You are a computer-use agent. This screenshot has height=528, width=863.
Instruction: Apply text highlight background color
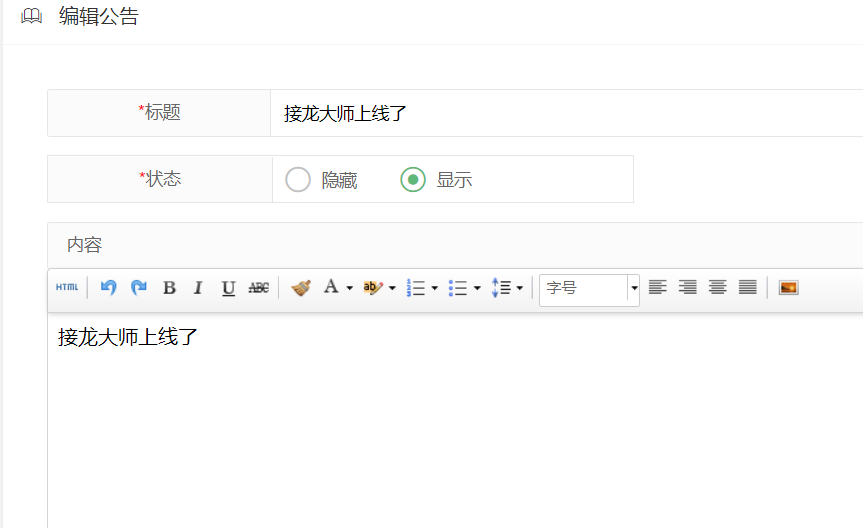click(373, 287)
